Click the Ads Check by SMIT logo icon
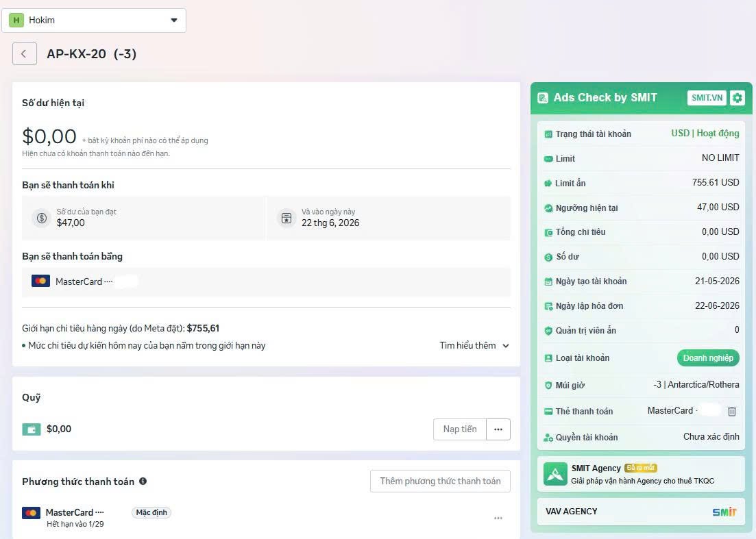The width and height of the screenshot is (756, 539). (543, 98)
